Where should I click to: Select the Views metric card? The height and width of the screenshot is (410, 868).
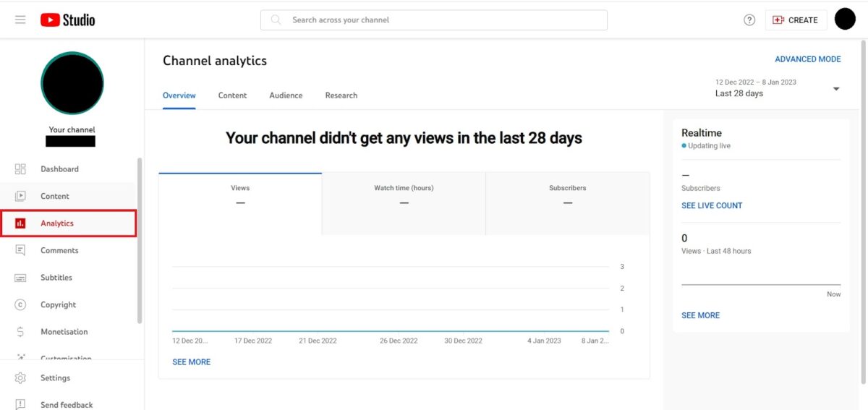pyautogui.click(x=240, y=203)
